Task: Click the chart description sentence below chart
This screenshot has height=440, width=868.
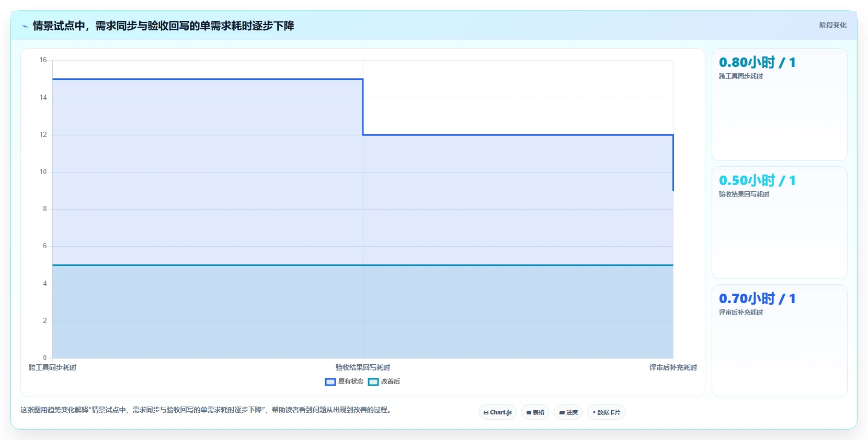Action: [206, 410]
